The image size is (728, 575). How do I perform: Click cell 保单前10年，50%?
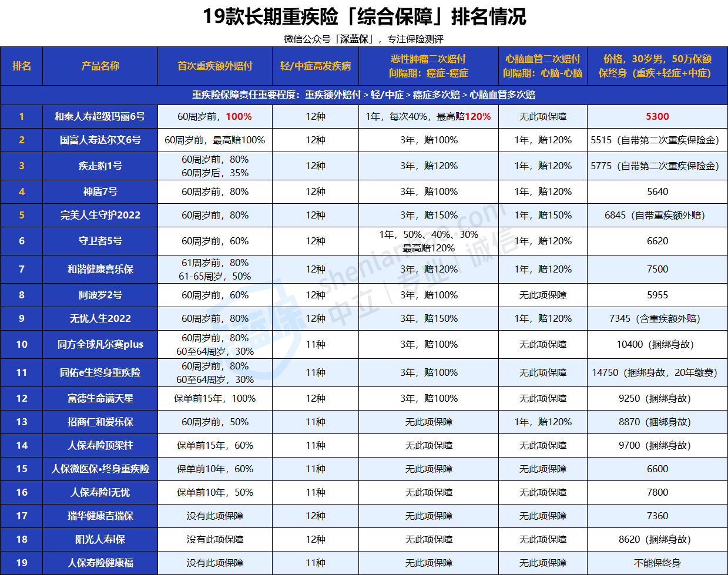click(x=215, y=492)
